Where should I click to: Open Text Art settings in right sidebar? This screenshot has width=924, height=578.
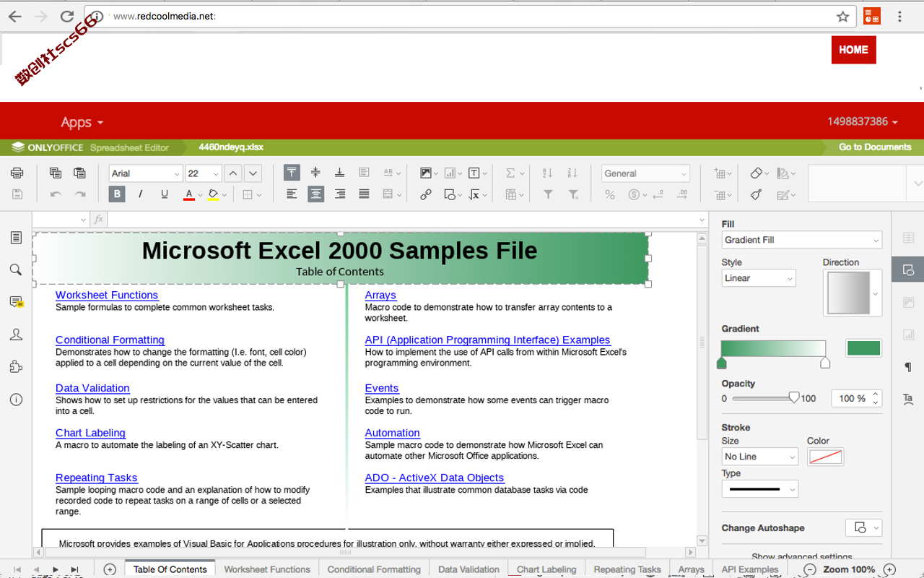click(908, 399)
